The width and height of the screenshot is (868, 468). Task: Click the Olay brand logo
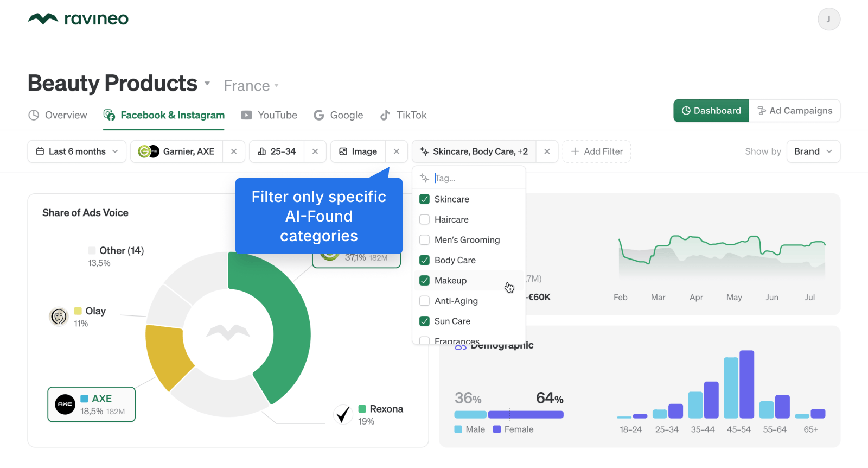[x=59, y=316]
